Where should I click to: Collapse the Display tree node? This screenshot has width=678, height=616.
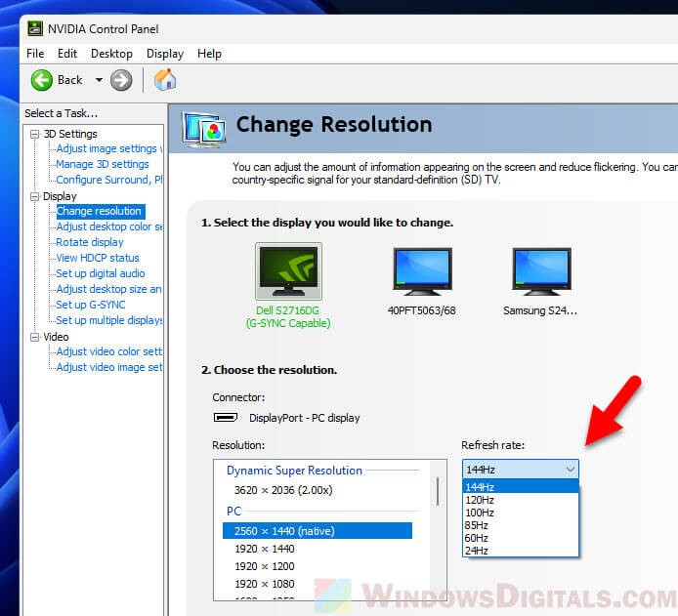pos(34,196)
